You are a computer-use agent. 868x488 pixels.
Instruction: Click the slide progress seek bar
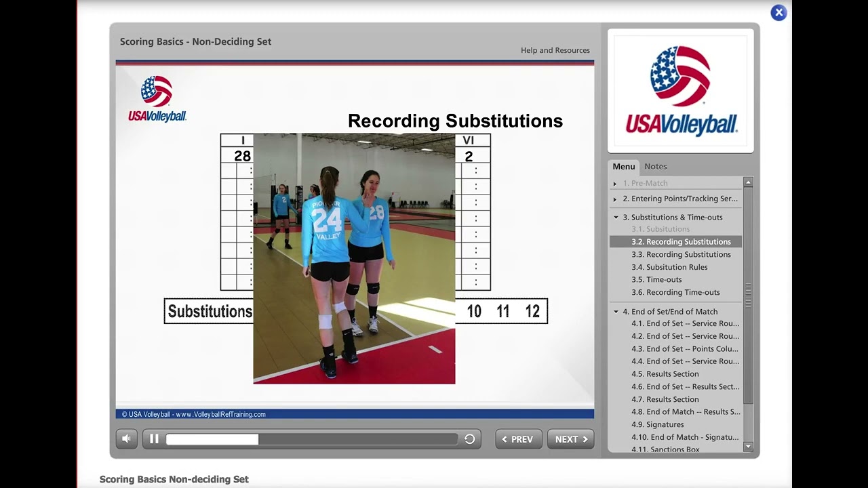pyautogui.click(x=312, y=439)
